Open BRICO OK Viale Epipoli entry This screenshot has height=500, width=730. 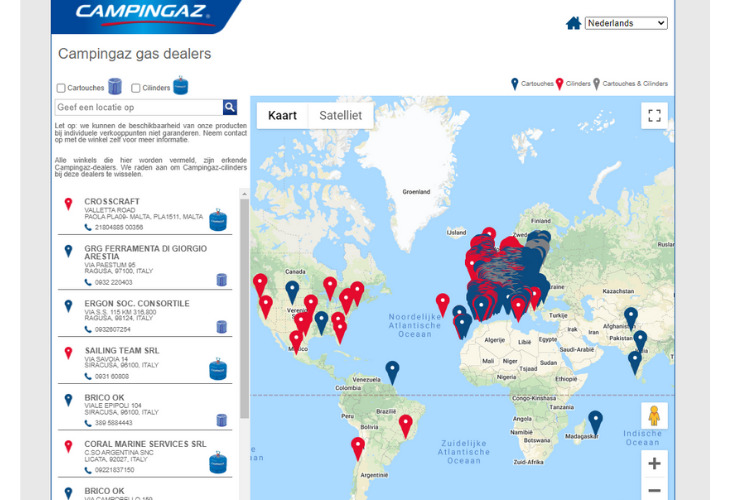click(145, 410)
